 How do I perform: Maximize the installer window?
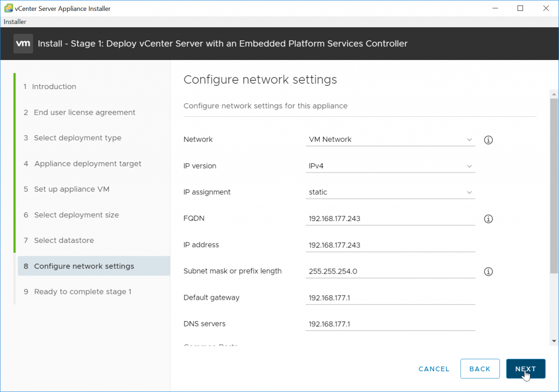tap(520, 8)
